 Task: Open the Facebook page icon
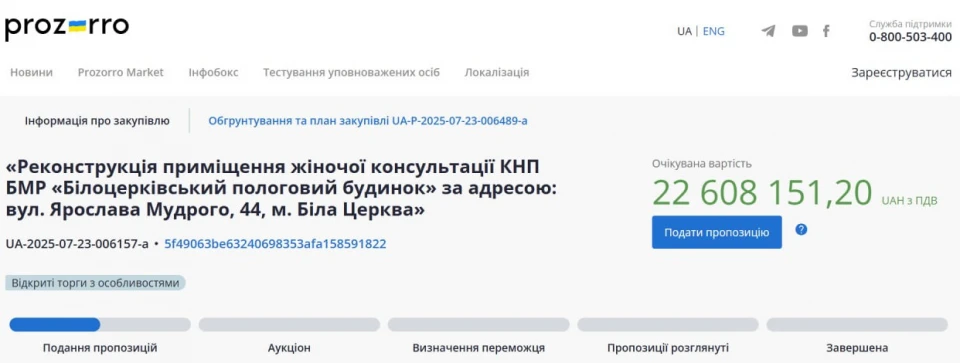[826, 31]
